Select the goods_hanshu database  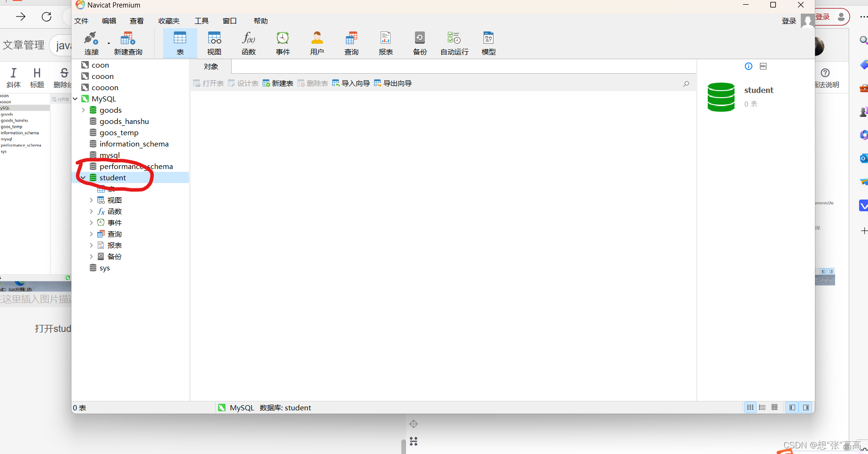point(124,122)
